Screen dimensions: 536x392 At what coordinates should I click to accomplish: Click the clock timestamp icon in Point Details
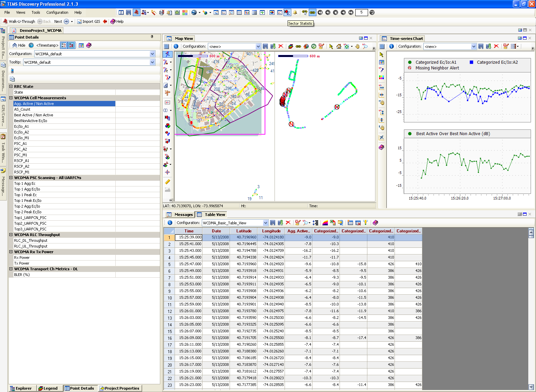pyautogui.click(x=31, y=45)
